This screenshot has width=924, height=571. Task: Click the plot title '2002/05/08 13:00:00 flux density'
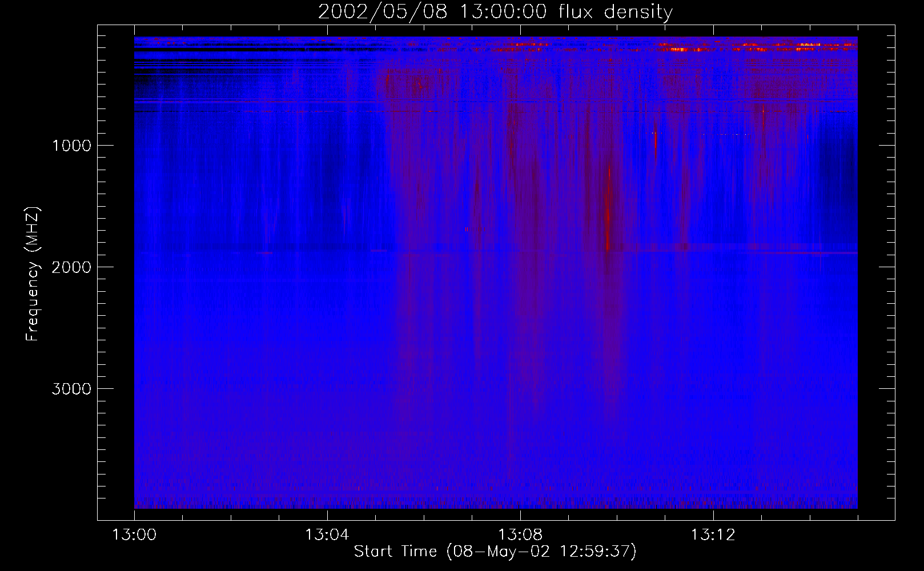click(x=495, y=12)
